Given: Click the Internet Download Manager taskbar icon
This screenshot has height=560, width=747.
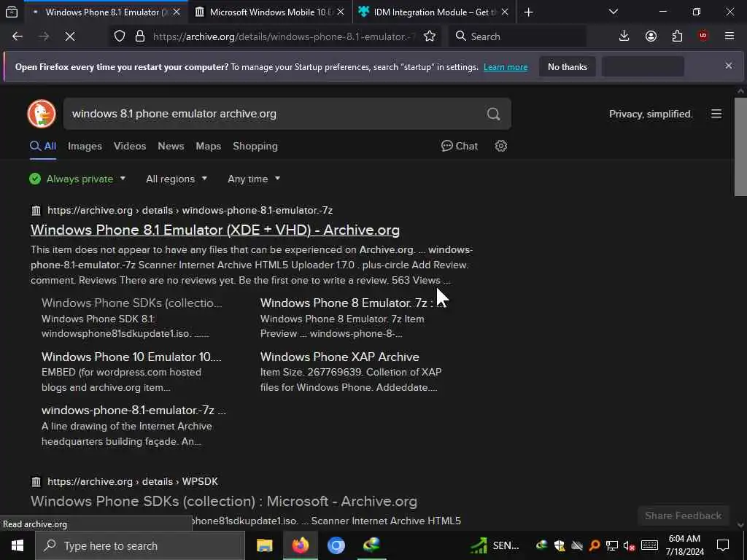Looking at the screenshot, I should pos(371,545).
